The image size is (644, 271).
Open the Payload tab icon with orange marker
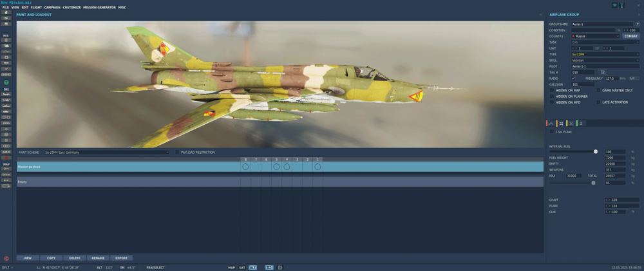[561, 123]
